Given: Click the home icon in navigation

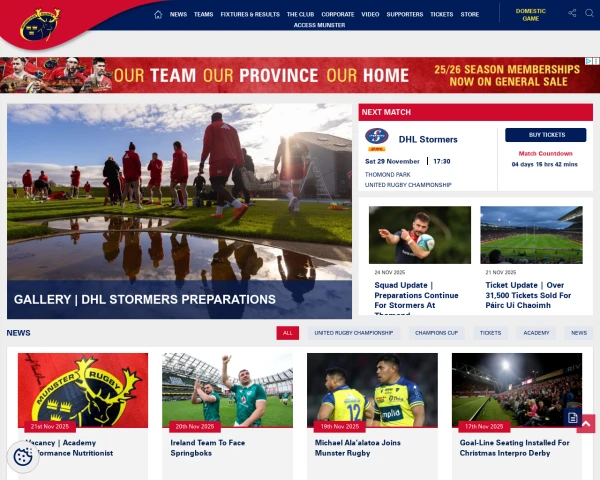Looking at the screenshot, I should (x=158, y=15).
